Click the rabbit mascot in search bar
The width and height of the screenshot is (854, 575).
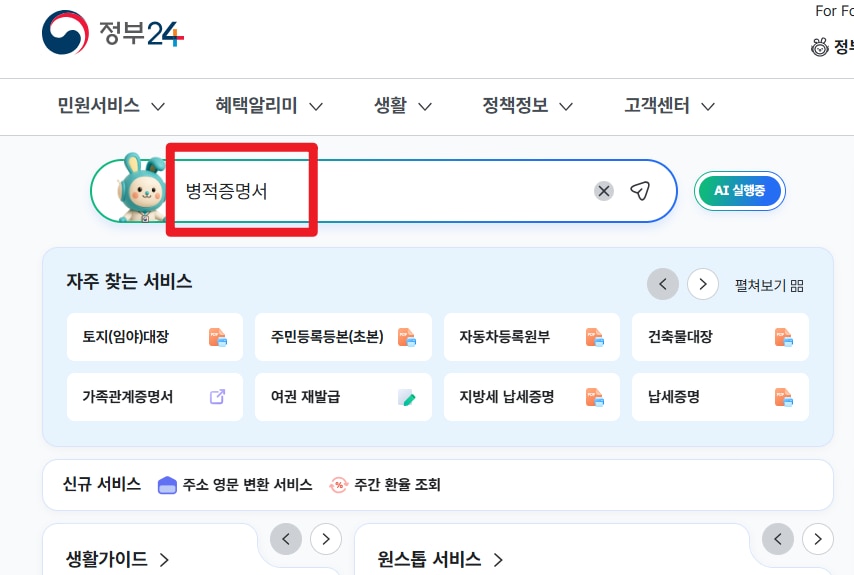coord(141,188)
